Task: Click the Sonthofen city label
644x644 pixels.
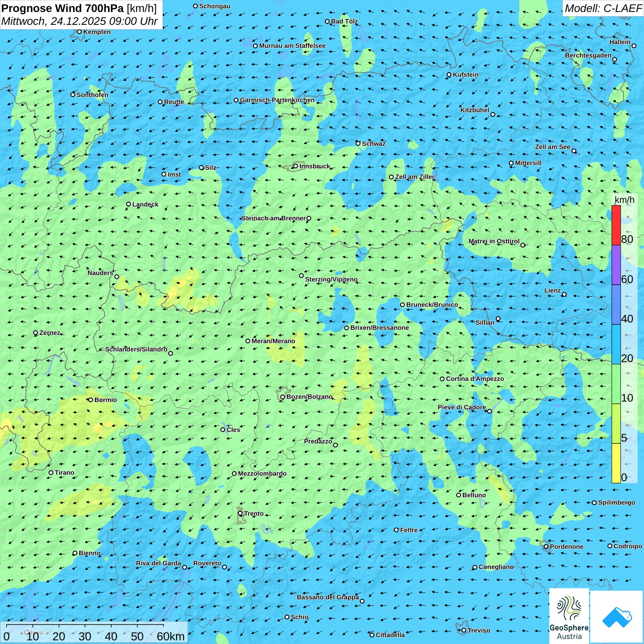Action: [x=92, y=95]
